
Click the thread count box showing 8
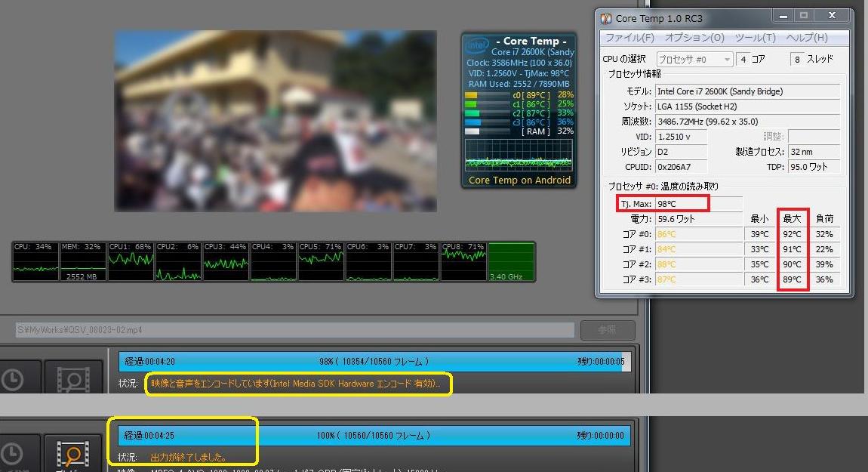click(x=797, y=59)
